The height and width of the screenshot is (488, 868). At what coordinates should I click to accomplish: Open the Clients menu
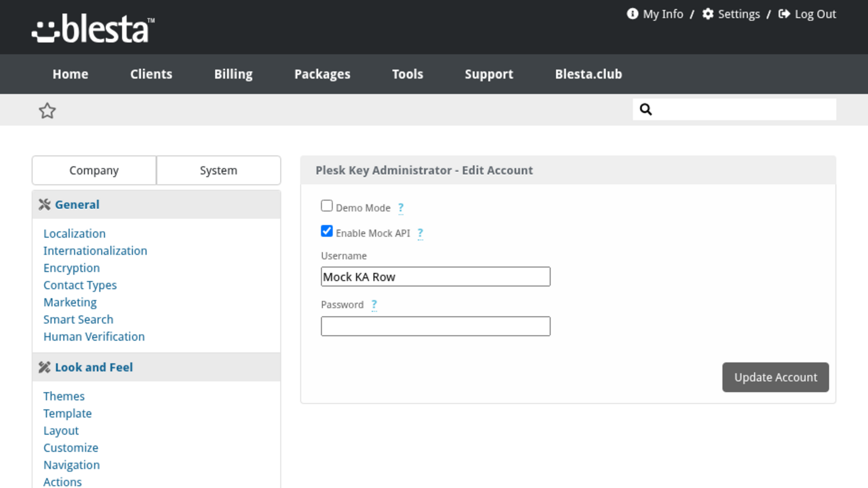click(151, 74)
